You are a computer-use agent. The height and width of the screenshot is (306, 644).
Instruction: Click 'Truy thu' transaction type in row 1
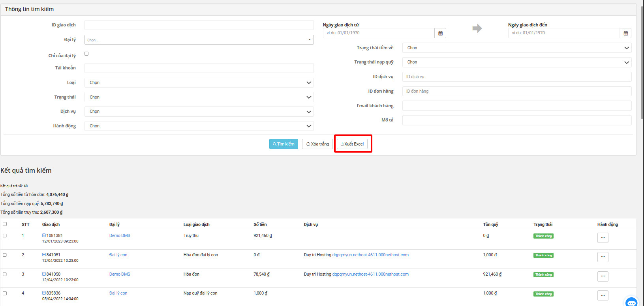191,235
